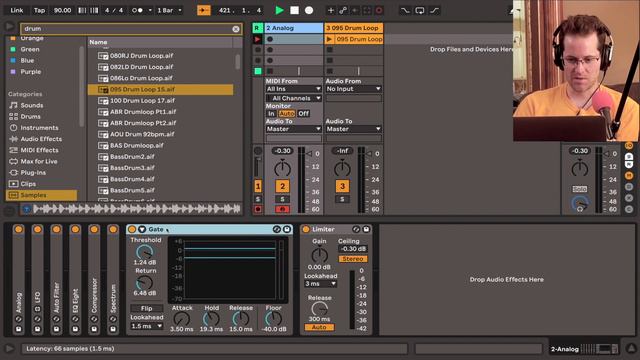The image size is (640, 360).
Task: Select the 90.00 tempo field
Action: click(x=62, y=10)
